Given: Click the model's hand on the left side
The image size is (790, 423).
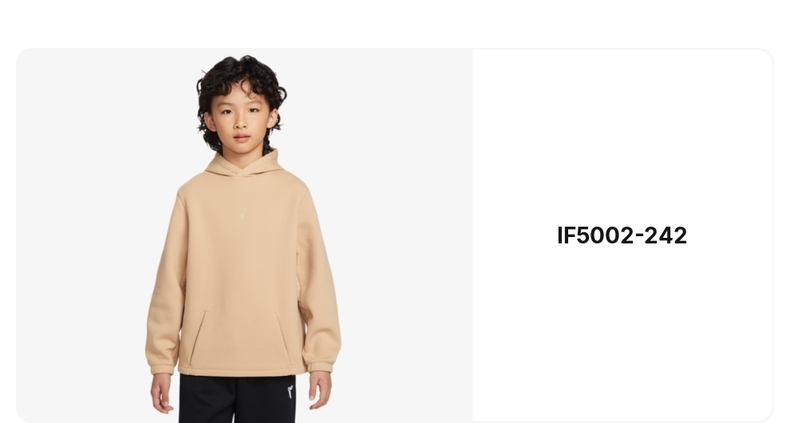Looking at the screenshot, I should coord(162,393).
